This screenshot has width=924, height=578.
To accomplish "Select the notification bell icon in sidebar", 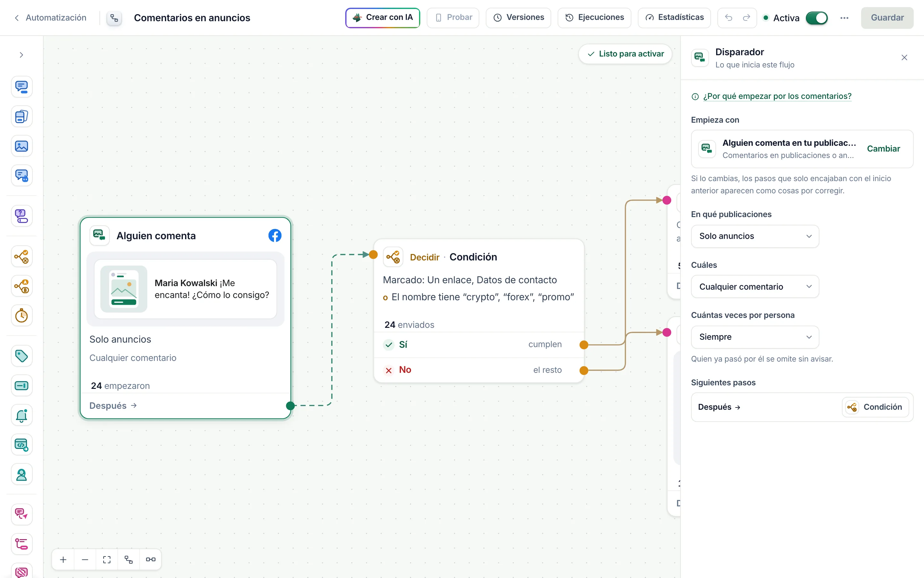I will pyautogui.click(x=21, y=415).
